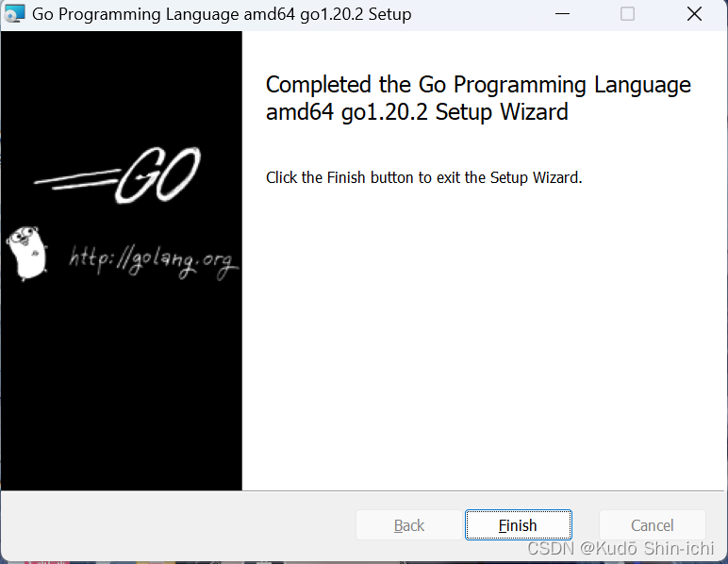
Task: Click the speed lines beside the GO logo
Action: (x=76, y=179)
